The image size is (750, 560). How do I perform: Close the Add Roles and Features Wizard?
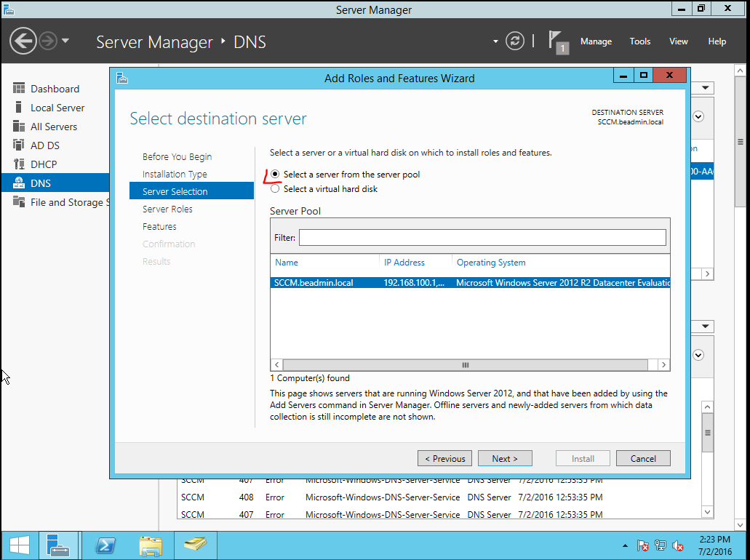click(x=670, y=75)
